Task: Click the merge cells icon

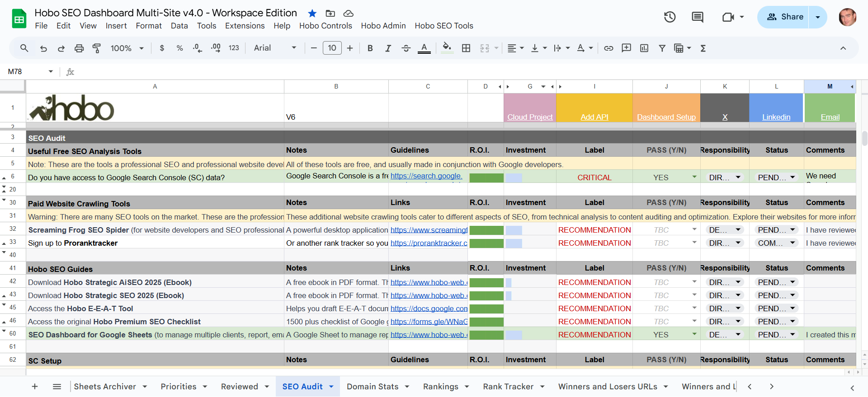Action: point(485,48)
